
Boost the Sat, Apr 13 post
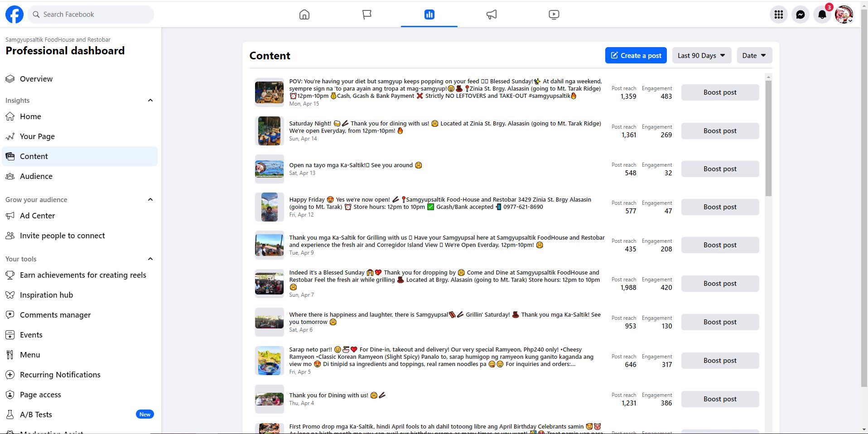tap(720, 169)
